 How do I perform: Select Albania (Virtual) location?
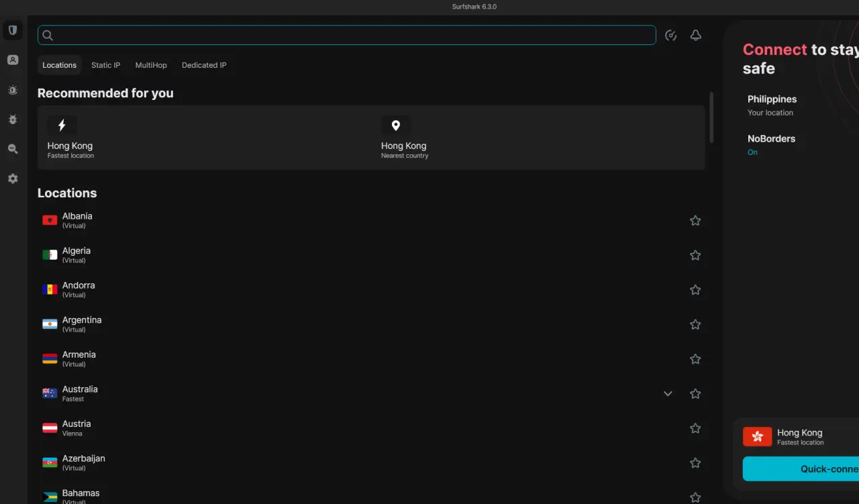371,220
